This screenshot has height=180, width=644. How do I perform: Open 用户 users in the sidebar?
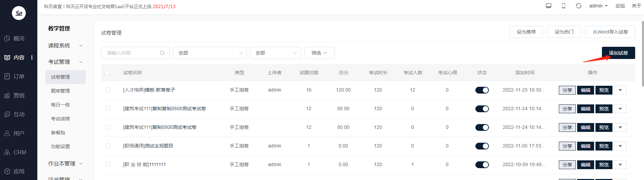(x=19, y=134)
